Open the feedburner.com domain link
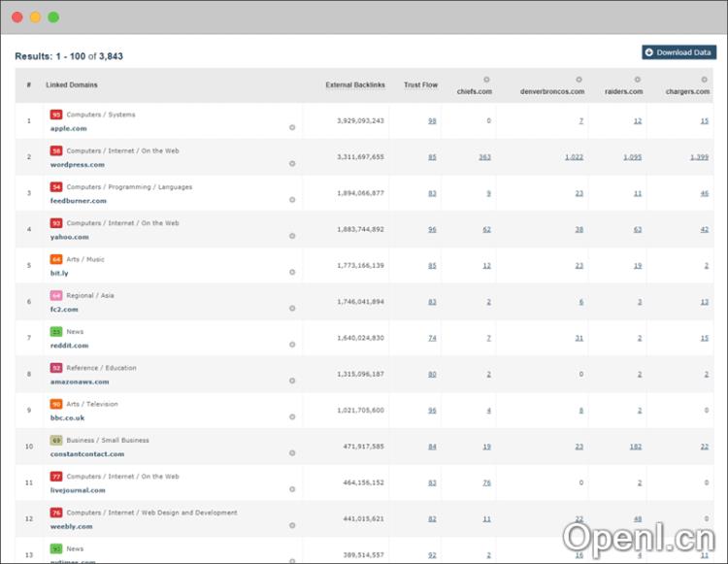 78,201
